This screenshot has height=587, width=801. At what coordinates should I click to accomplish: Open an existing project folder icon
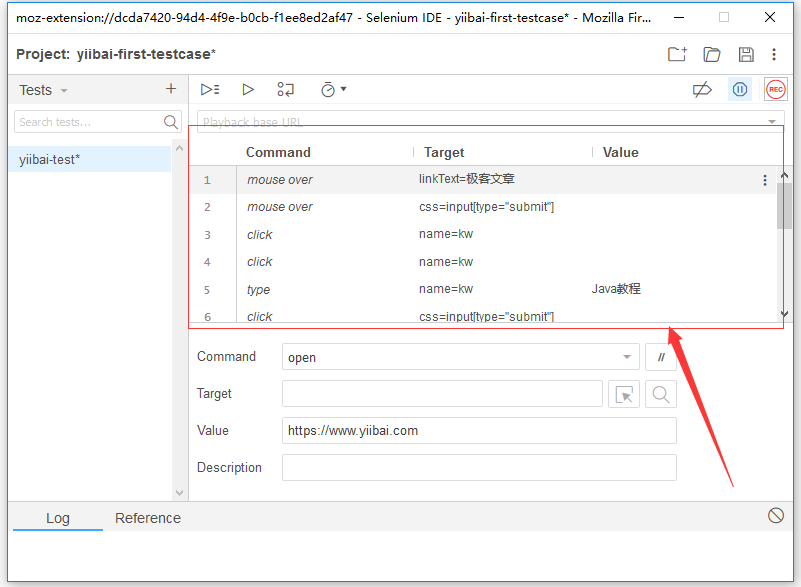tap(712, 54)
